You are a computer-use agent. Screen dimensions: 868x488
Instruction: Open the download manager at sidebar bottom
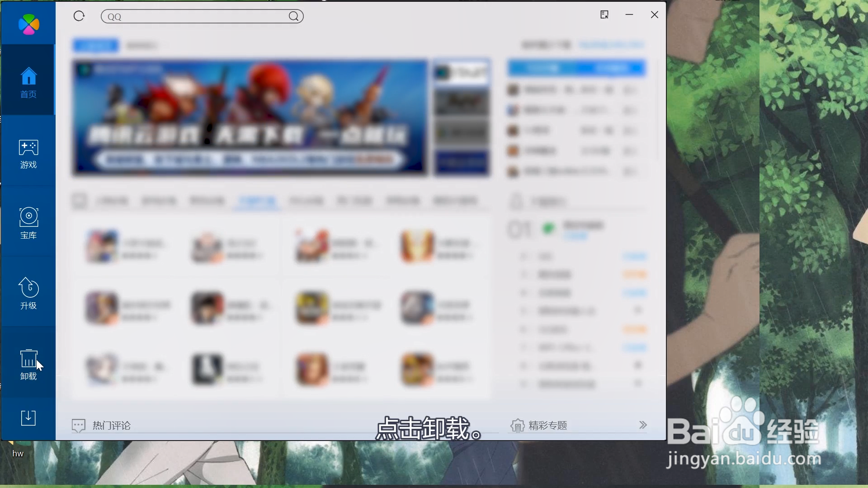pyautogui.click(x=28, y=418)
